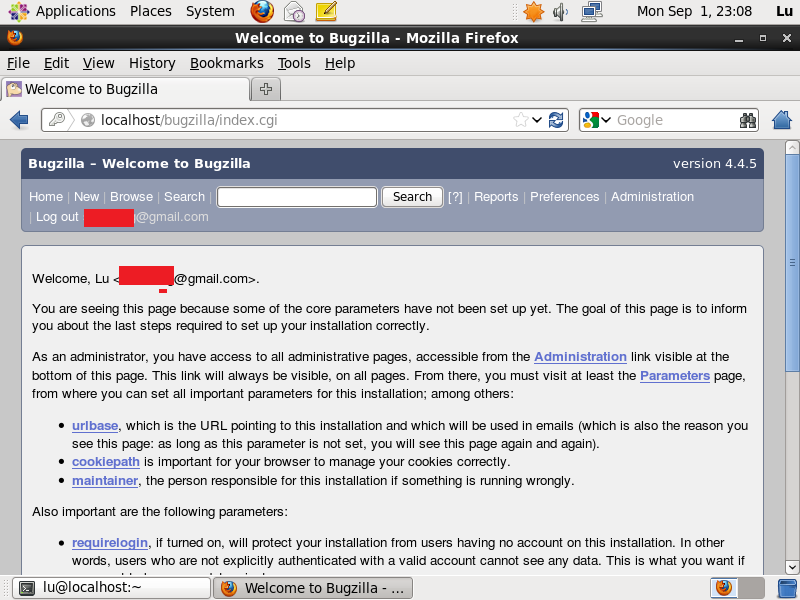Click the New bug link
Image resolution: width=800 pixels, height=600 pixels.
click(x=86, y=197)
